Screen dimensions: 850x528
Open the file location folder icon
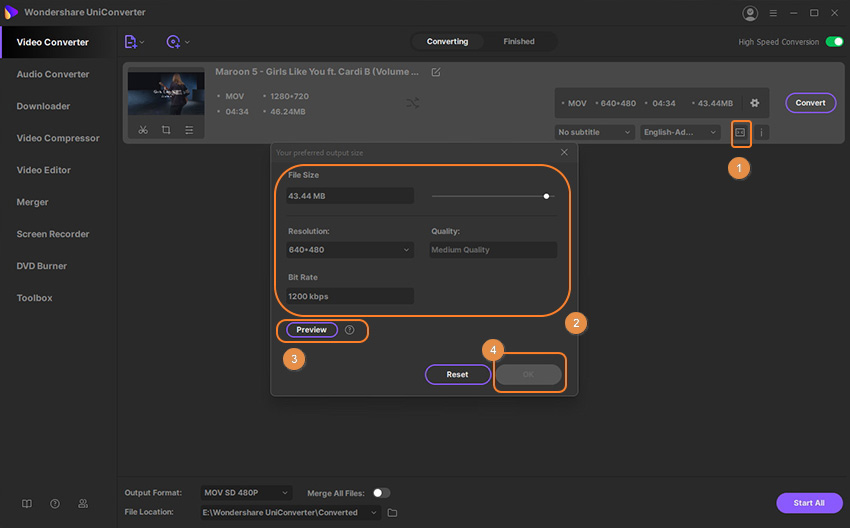(392, 513)
